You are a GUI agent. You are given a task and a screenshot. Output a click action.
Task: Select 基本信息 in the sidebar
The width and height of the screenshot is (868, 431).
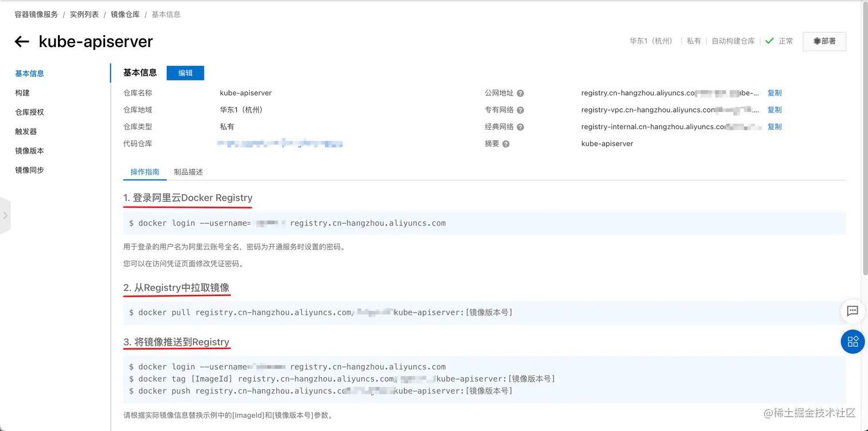30,73
